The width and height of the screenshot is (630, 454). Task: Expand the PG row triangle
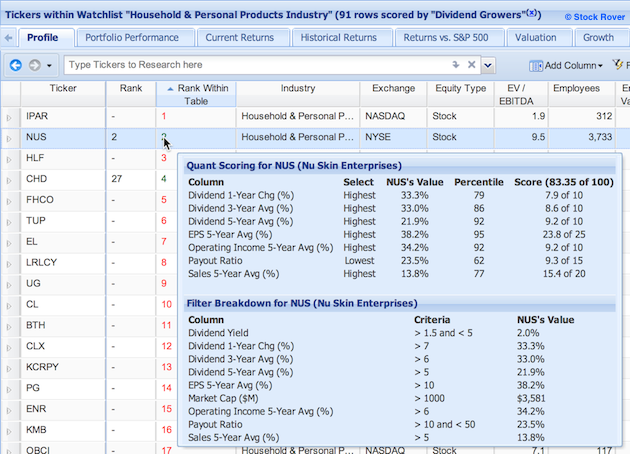pos(9,389)
